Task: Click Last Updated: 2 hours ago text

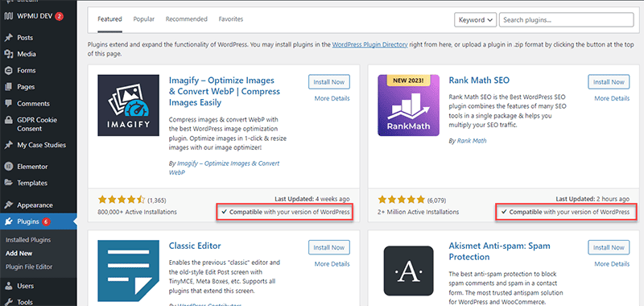Action: 592,199
